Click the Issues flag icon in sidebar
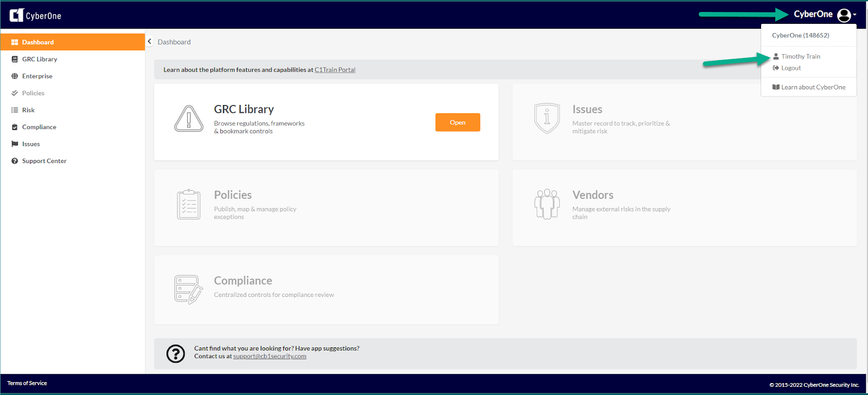Screen dimensions: 868x395 coord(15,144)
